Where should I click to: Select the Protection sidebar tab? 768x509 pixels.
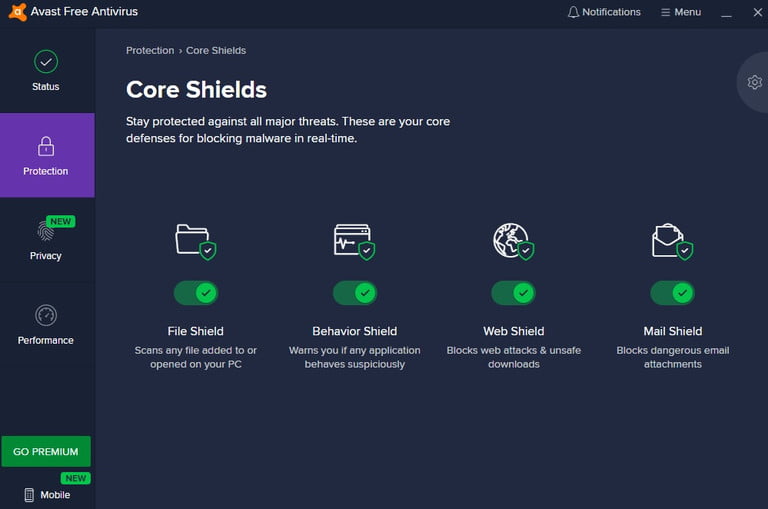(47, 155)
